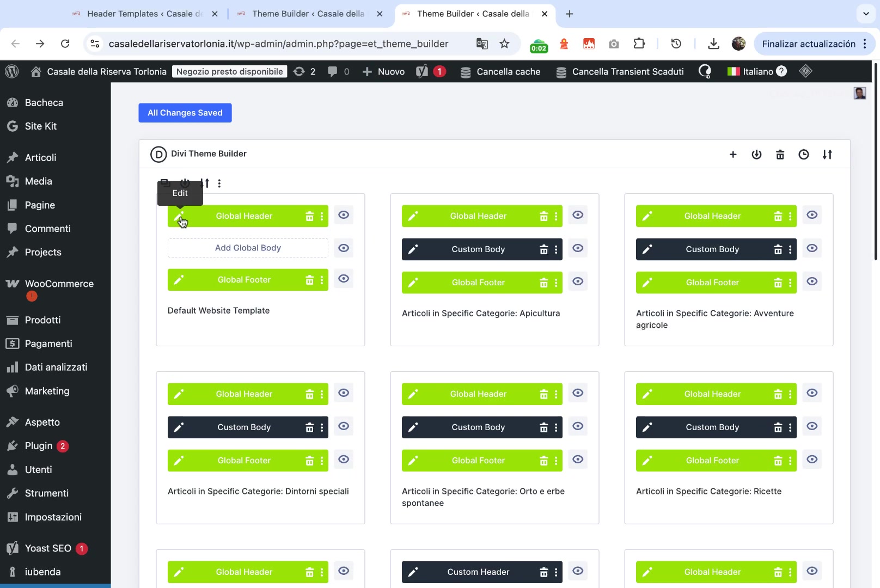The height and width of the screenshot is (588, 880).
Task: Open Theme Builder history clock icon
Action: tap(803, 155)
